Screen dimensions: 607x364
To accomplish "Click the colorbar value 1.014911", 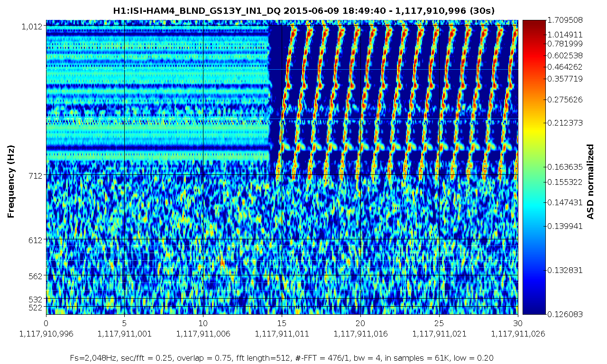I will (x=565, y=35).
